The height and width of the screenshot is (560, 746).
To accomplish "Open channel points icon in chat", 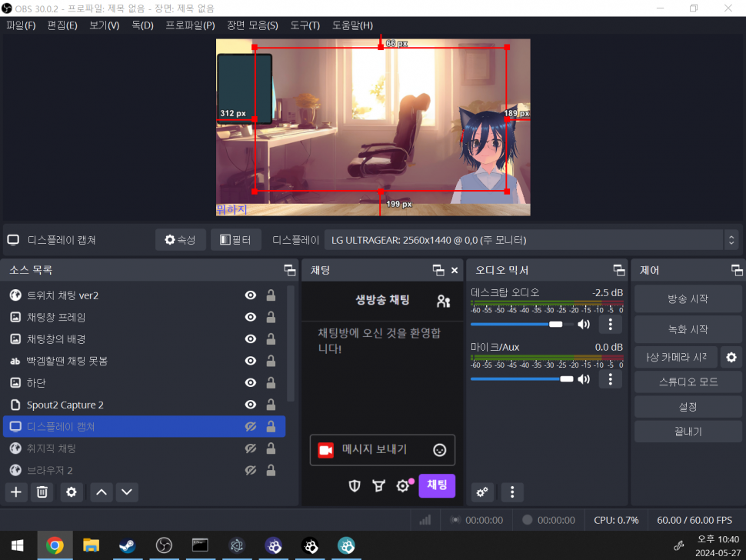I will tap(378, 486).
